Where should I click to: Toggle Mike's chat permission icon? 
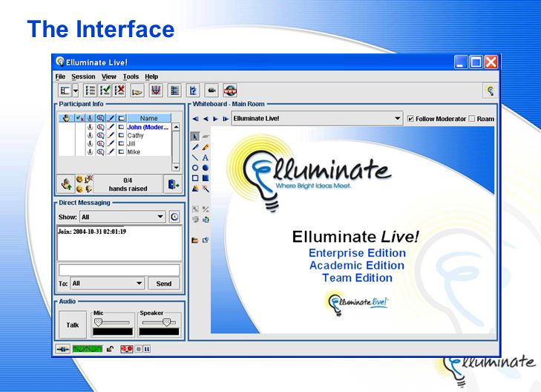(100, 152)
